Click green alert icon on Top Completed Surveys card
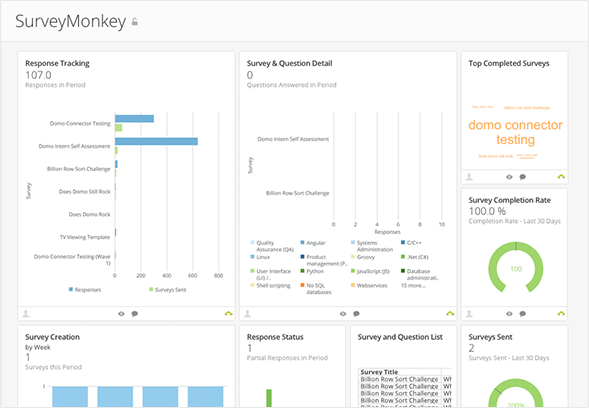The image size is (589, 408). coord(561,177)
